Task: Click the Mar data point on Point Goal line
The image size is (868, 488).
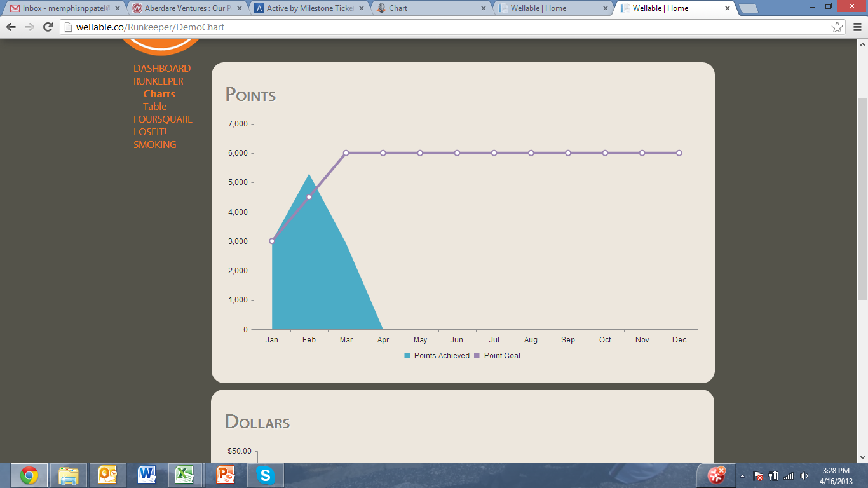Action: [x=346, y=153]
